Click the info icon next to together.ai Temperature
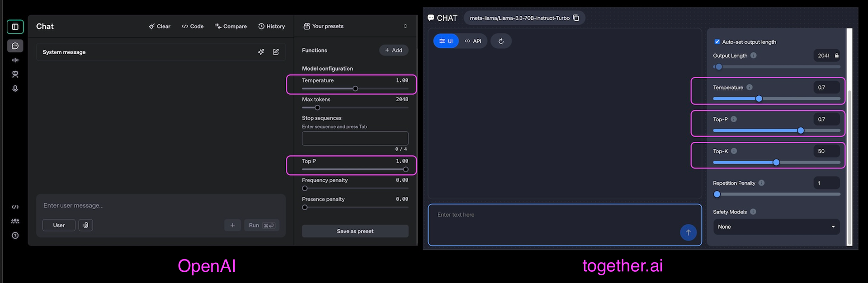The image size is (868, 283). [749, 87]
